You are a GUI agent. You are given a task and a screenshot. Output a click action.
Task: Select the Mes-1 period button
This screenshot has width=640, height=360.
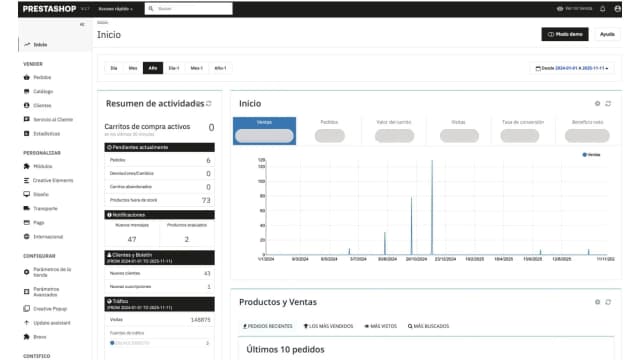(197, 68)
